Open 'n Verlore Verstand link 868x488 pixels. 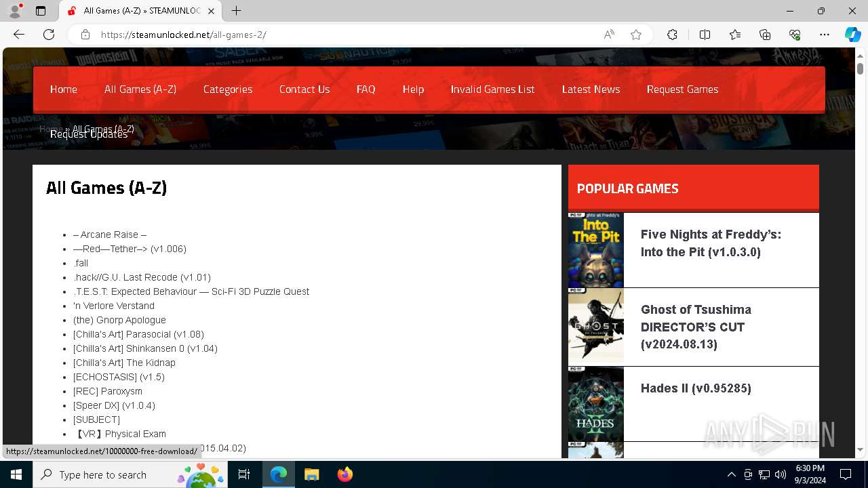coord(114,306)
